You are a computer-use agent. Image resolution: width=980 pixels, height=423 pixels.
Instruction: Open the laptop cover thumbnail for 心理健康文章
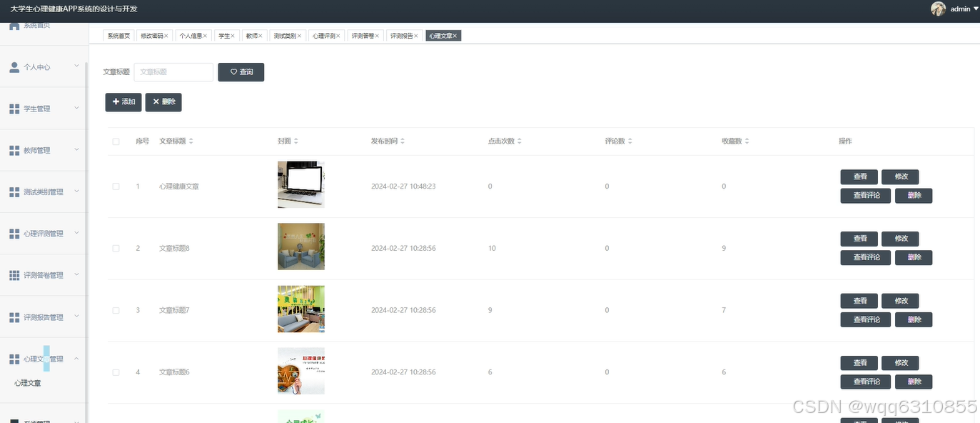301,184
